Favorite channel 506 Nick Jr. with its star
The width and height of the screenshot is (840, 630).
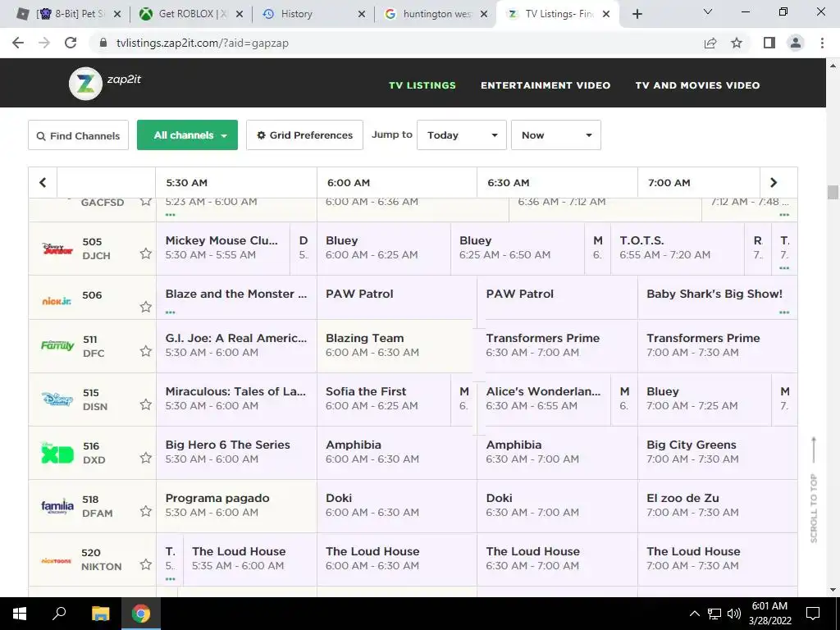146,307
